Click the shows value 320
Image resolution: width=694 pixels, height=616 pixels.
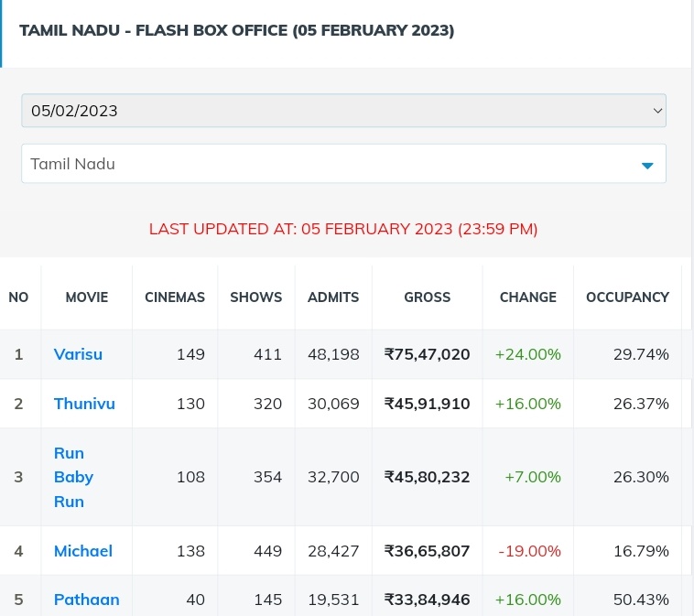pos(267,404)
